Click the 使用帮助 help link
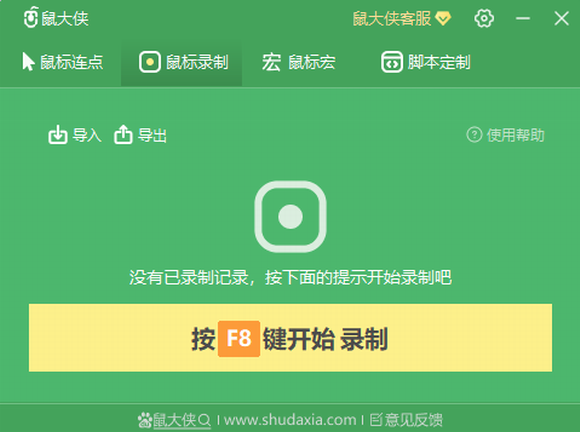580x432 pixels. pyautogui.click(x=515, y=135)
